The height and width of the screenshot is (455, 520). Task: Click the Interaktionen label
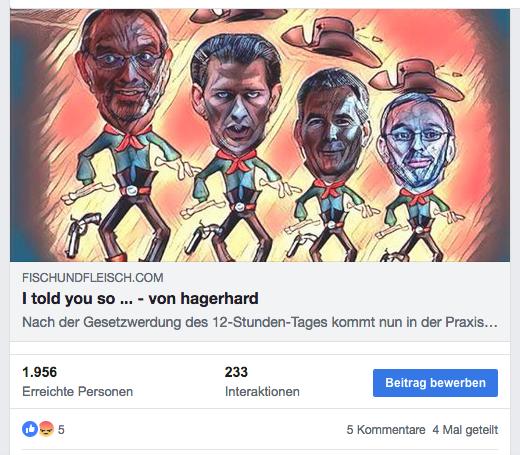pyautogui.click(x=262, y=391)
